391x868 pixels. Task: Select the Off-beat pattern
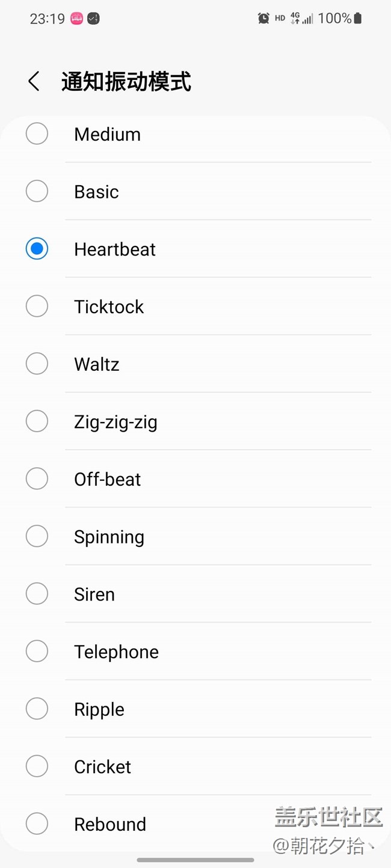coord(195,480)
